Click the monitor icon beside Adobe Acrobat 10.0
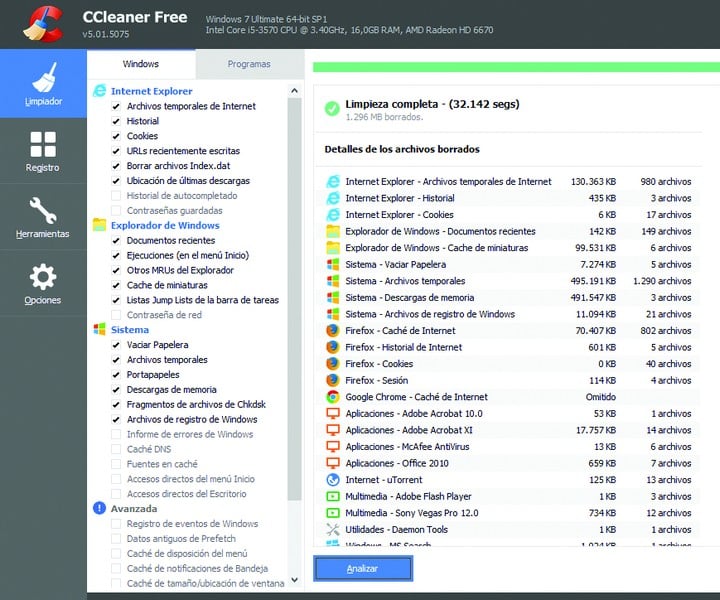The height and width of the screenshot is (600, 720). click(x=333, y=413)
